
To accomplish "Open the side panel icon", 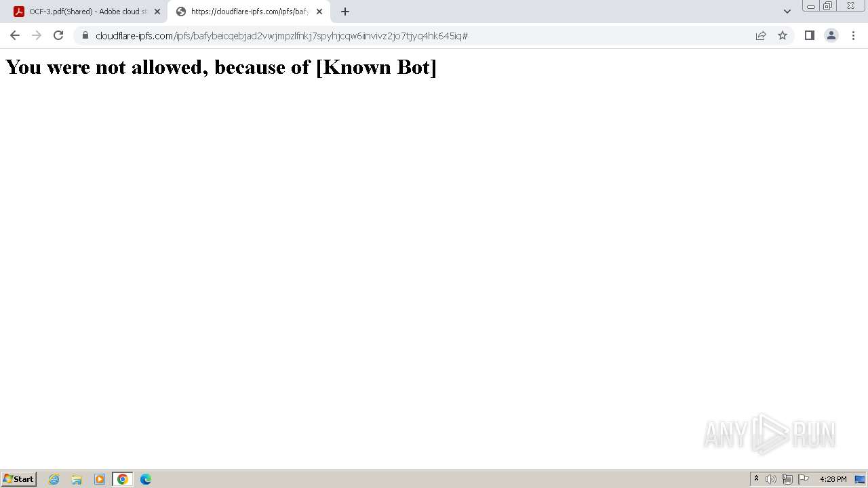I will (809, 35).
